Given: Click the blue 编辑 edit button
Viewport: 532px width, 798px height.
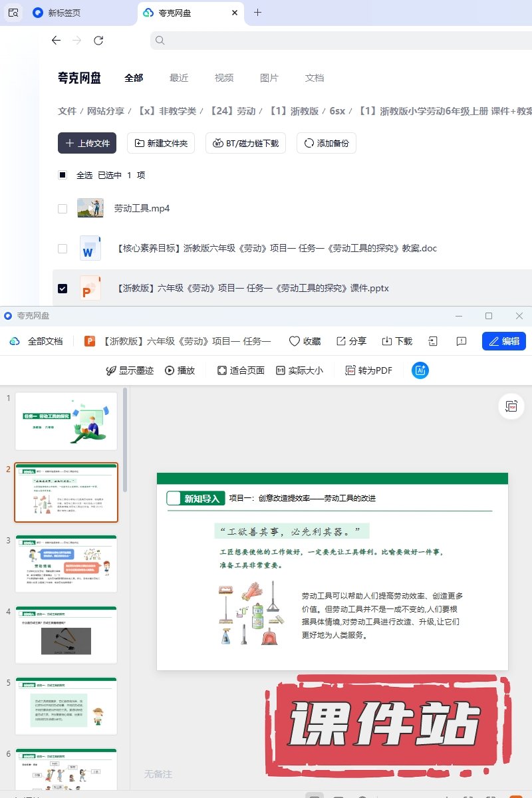Looking at the screenshot, I should coord(503,341).
